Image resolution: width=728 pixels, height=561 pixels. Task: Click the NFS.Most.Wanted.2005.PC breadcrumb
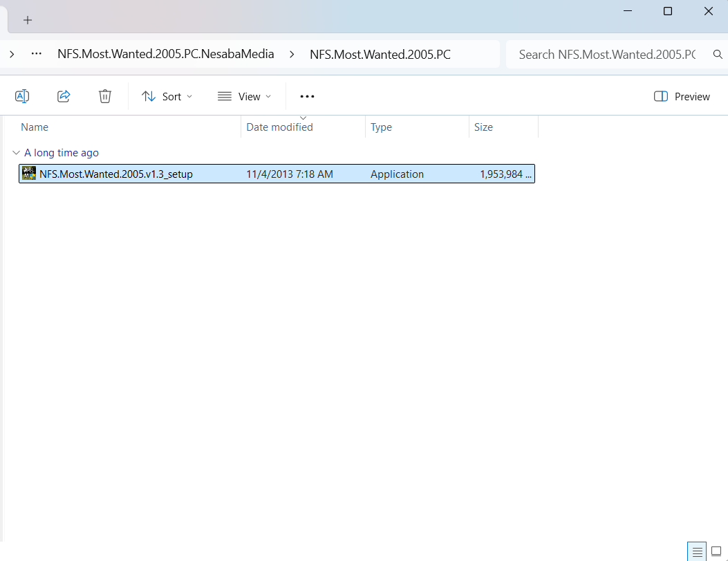(x=380, y=55)
